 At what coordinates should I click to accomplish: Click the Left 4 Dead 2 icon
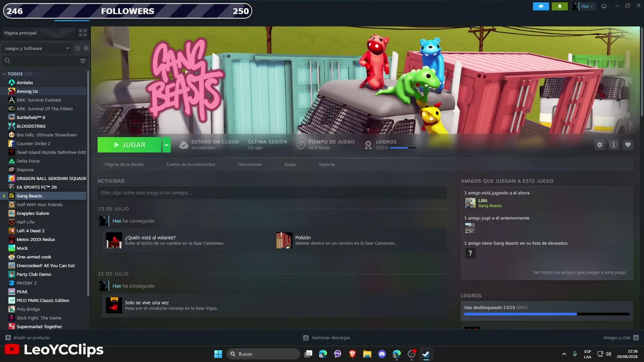click(x=12, y=231)
